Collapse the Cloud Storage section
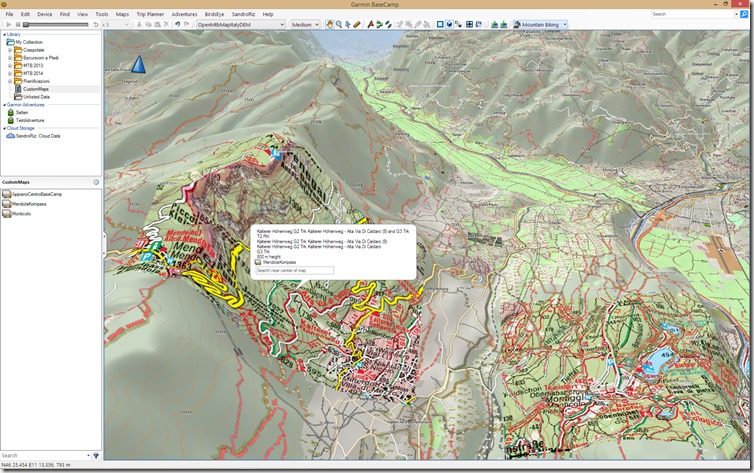 [4, 128]
